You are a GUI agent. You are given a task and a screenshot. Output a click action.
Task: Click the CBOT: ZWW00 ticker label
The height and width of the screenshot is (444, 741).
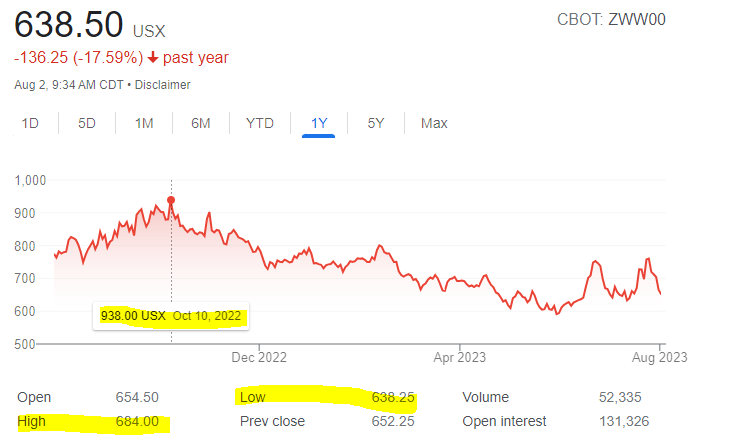click(611, 19)
